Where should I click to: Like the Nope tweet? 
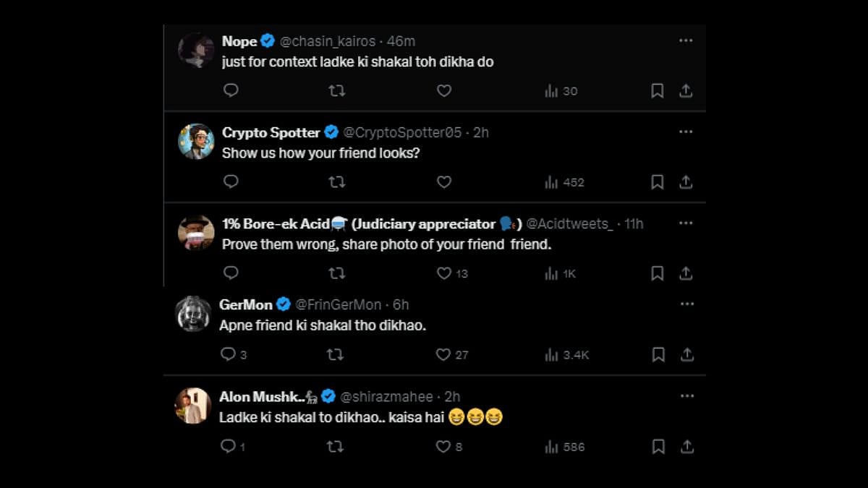[x=444, y=90]
